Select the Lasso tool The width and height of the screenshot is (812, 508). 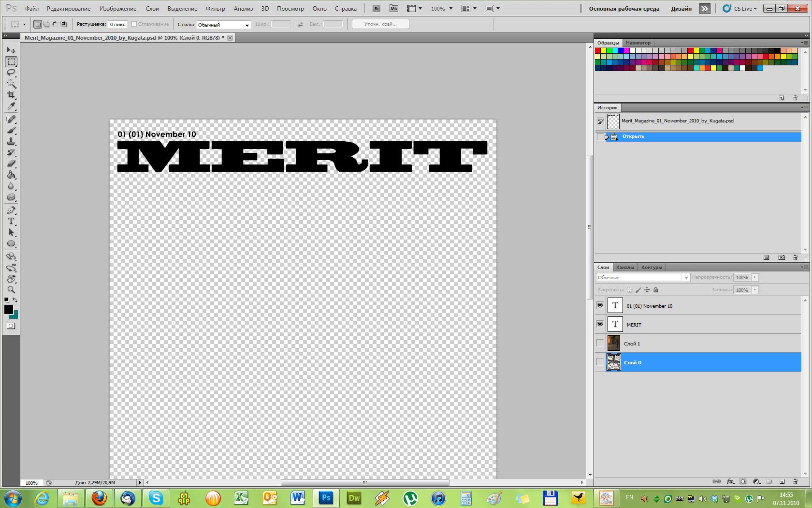pyautogui.click(x=11, y=73)
